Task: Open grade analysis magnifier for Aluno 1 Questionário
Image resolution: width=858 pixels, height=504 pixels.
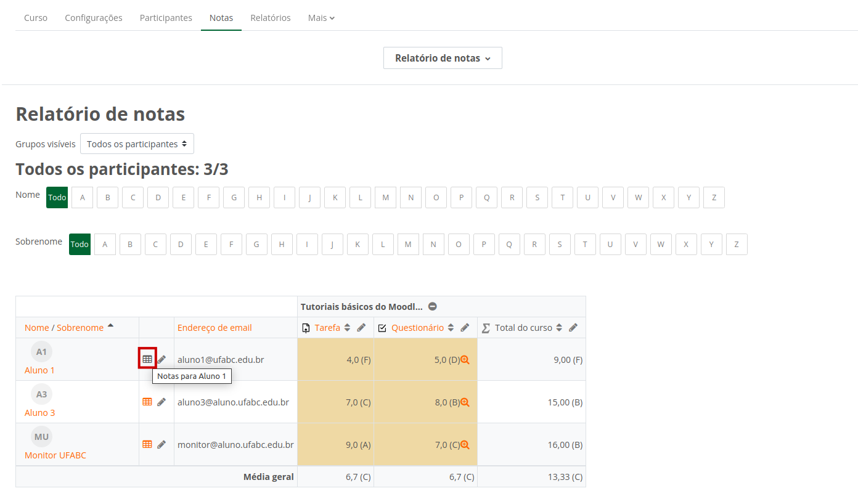Action: [465, 360]
